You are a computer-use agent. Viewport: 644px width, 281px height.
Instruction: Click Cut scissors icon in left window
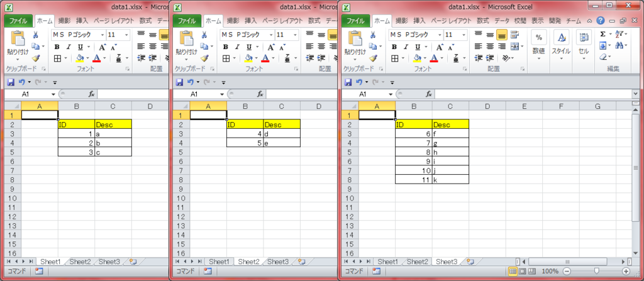click(x=35, y=35)
